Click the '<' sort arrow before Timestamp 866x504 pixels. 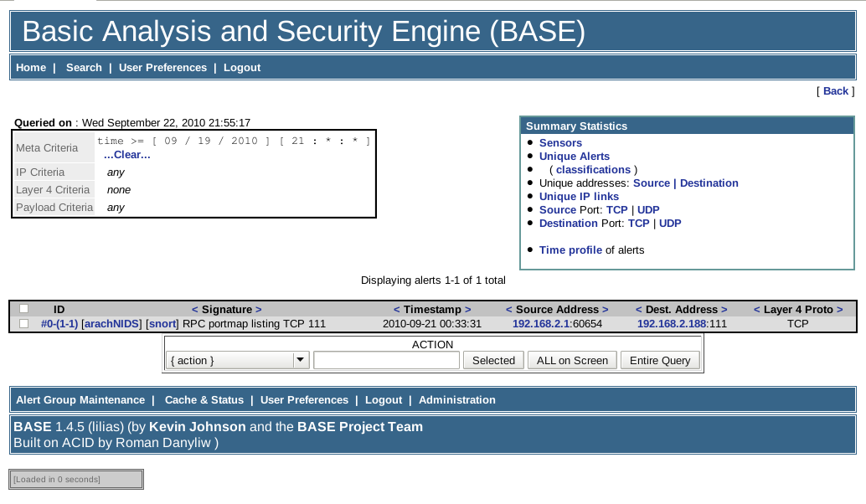396,310
